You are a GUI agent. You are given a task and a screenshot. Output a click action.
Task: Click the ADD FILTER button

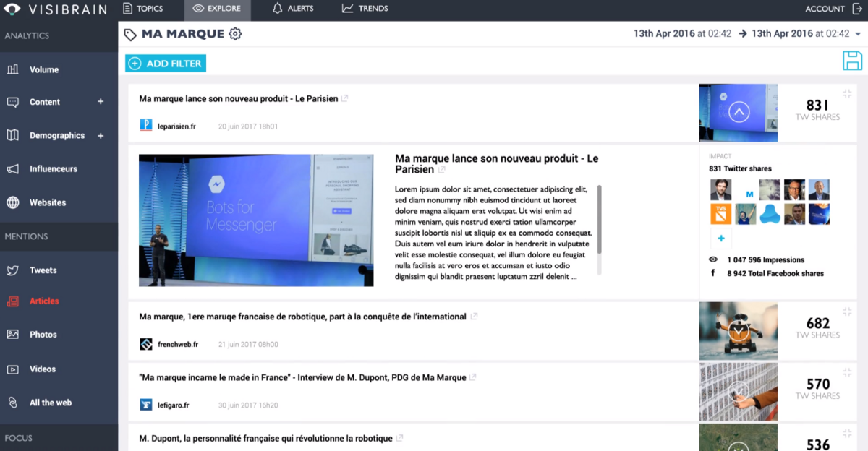[x=166, y=64]
